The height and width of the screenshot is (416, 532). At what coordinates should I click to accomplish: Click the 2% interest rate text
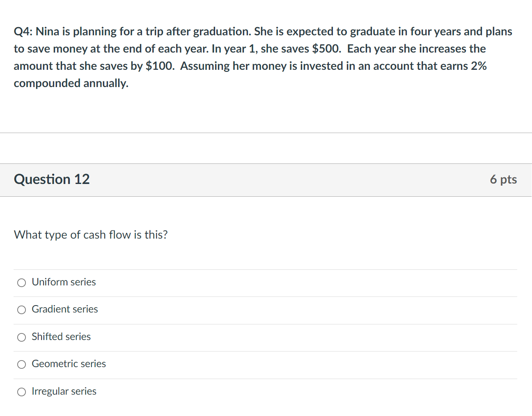pyautogui.click(x=479, y=66)
